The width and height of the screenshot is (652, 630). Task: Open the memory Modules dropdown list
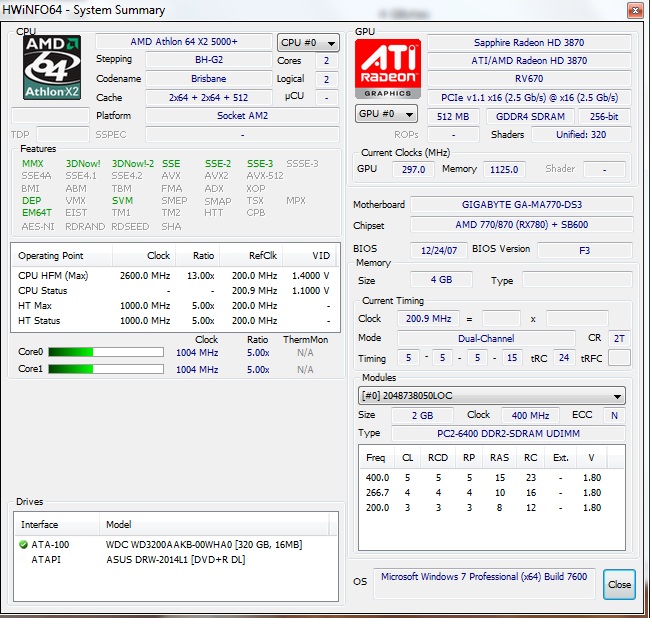coord(492,396)
